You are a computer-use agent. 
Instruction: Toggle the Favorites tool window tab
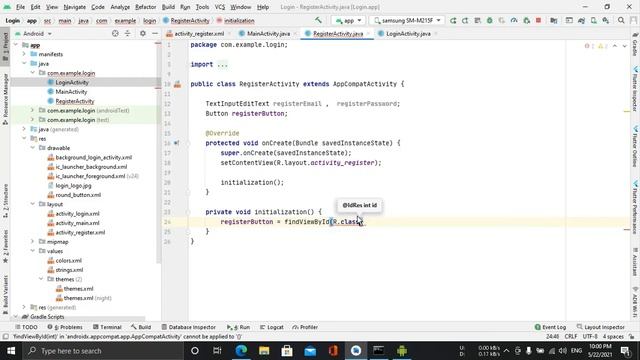[x=5, y=247]
